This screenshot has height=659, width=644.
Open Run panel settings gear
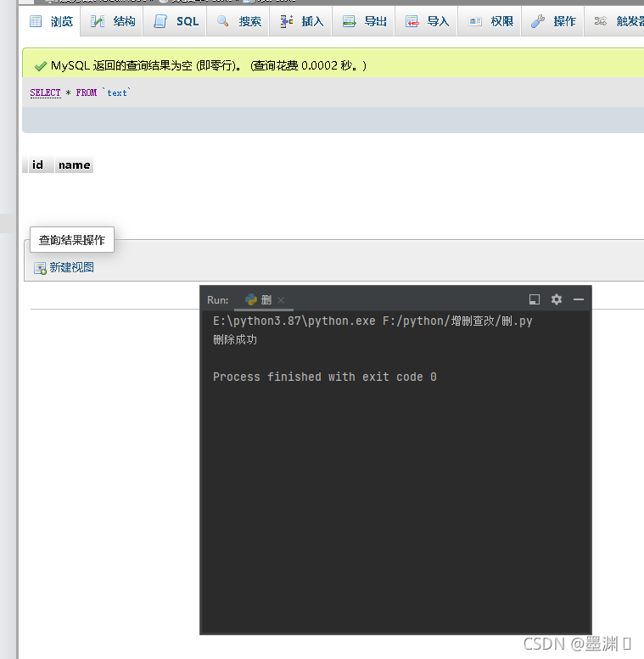pos(557,299)
